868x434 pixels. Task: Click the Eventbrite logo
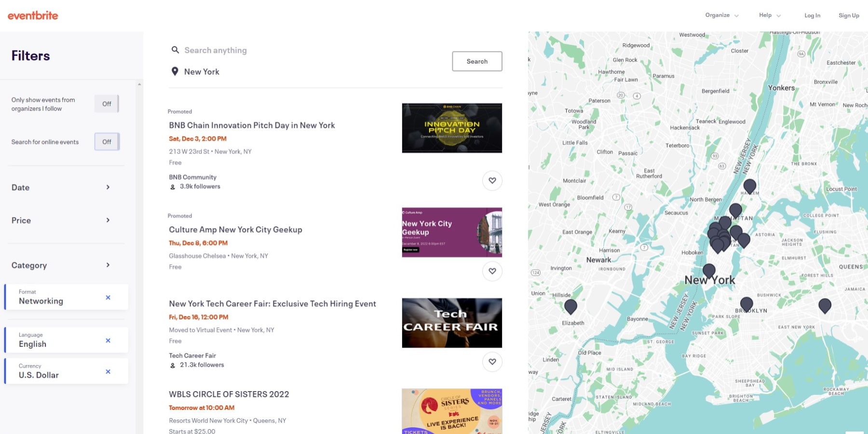click(33, 15)
